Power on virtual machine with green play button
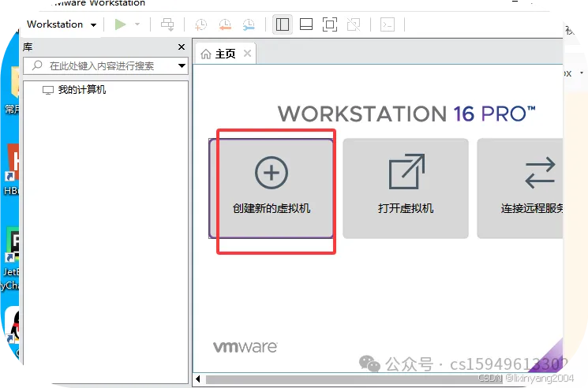Image resolution: width=588 pixels, height=388 pixels. point(120,24)
